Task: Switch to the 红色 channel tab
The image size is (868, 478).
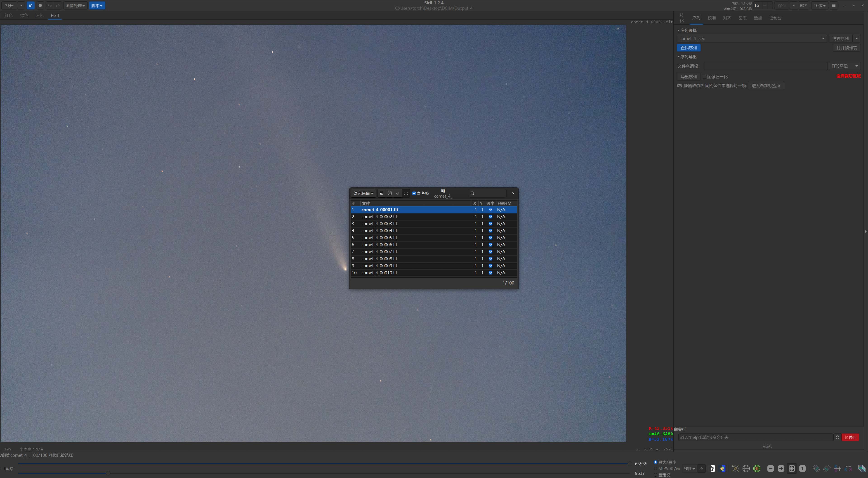Action: tap(9, 16)
